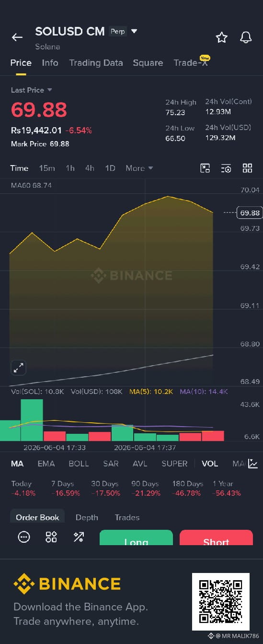Viewport: 263px width, 644px height.
Task: Open the chart drawing tools icon
Action: (x=205, y=168)
